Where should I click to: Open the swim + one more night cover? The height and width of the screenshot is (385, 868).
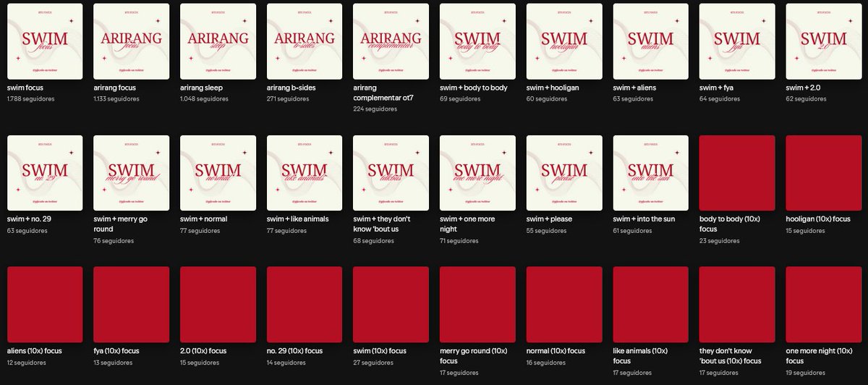477,173
